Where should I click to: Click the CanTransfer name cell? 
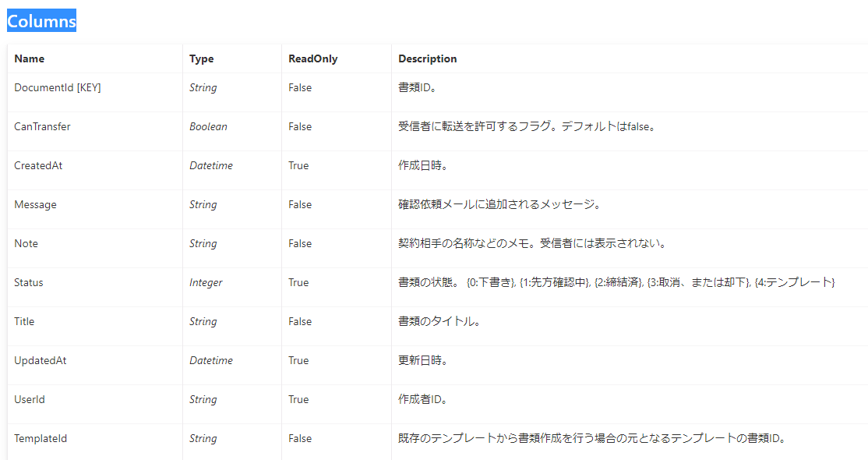click(43, 126)
